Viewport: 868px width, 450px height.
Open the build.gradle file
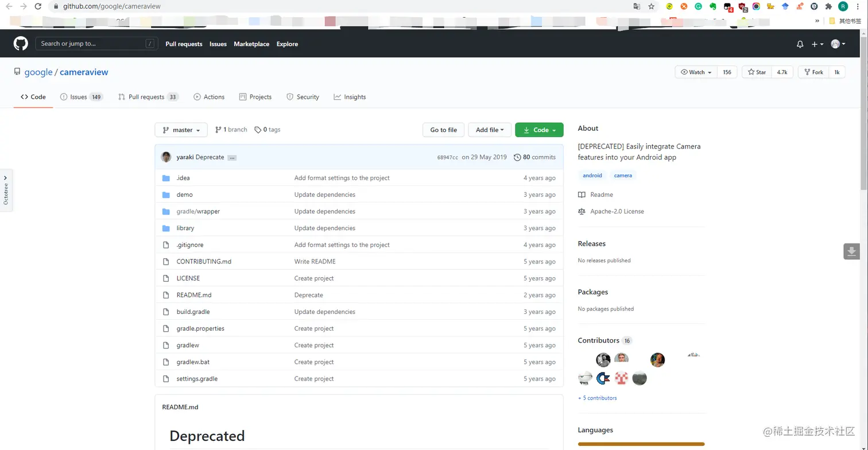pos(193,312)
